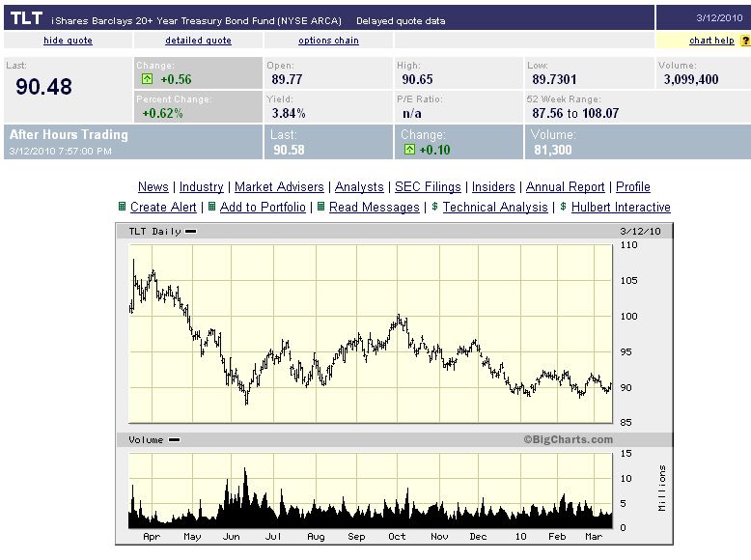The image size is (751, 560).
Task: Click the percent change +0.62%
Action: (x=162, y=114)
